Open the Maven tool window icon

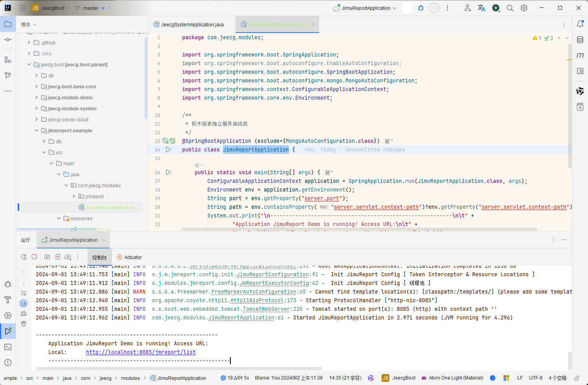point(580,55)
